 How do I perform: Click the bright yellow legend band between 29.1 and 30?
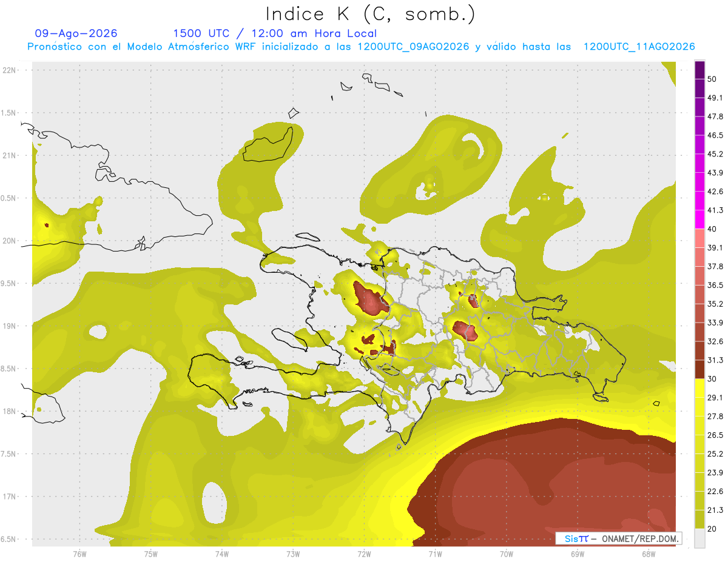click(699, 388)
